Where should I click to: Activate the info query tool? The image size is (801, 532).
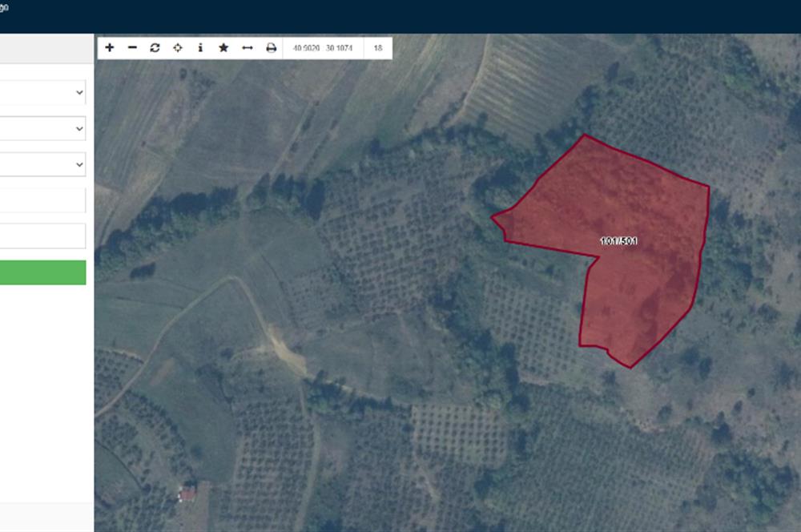click(200, 48)
